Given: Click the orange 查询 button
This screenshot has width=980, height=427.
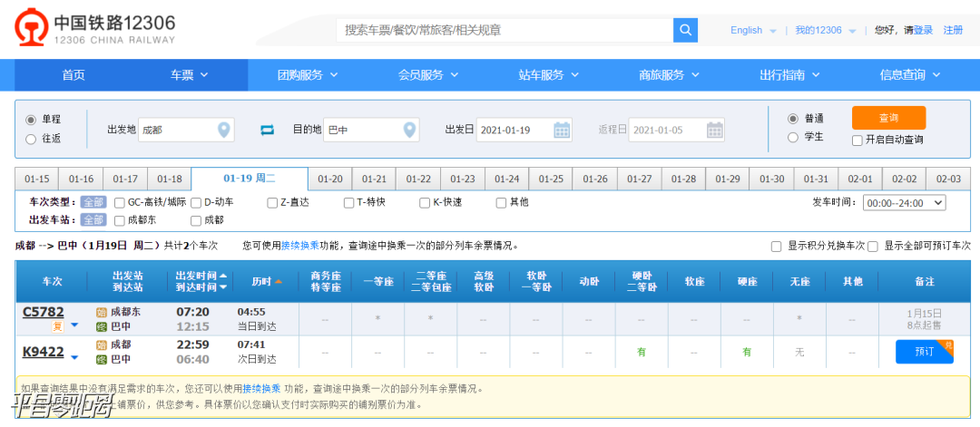Looking at the screenshot, I should [x=888, y=118].
